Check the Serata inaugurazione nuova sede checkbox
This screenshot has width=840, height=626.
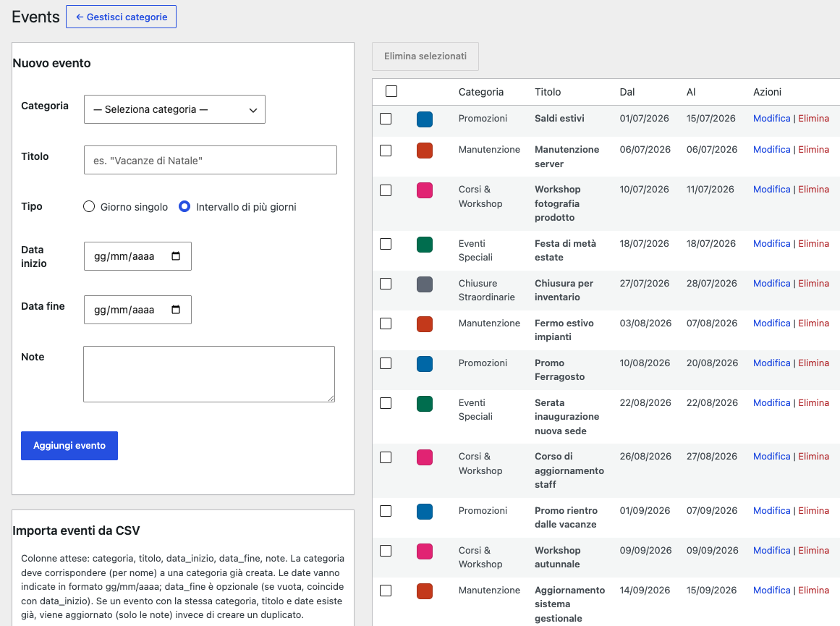386,403
